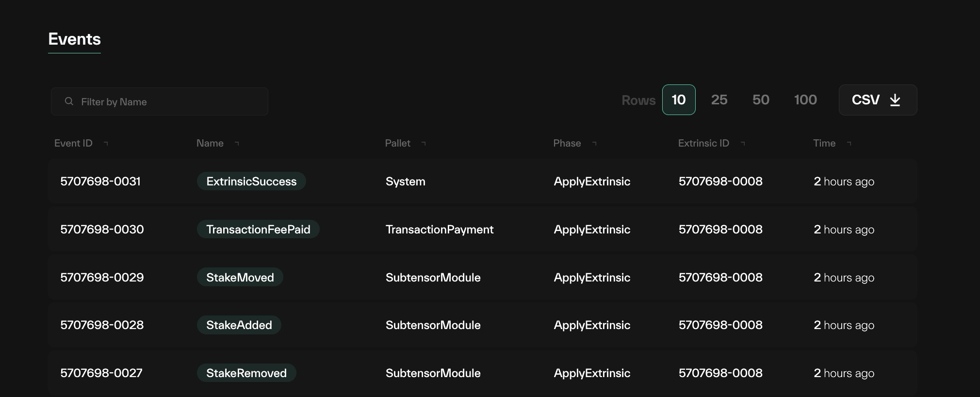Click the search magnifier icon in filter box
Viewport: 980px width, 397px height.
tap(69, 101)
